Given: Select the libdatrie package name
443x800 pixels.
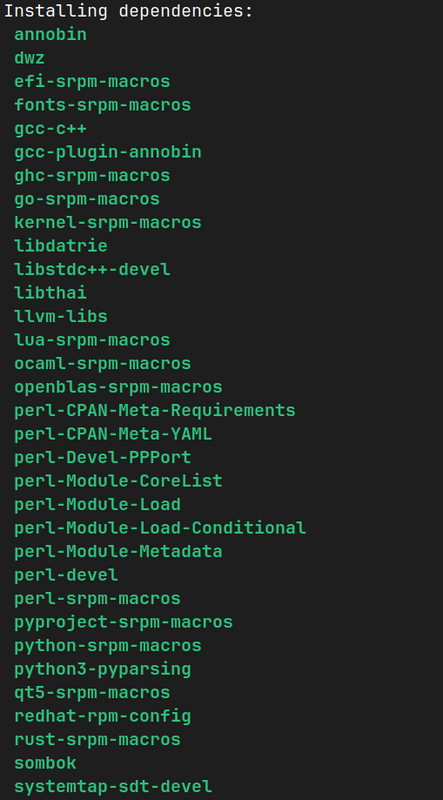Looking at the screenshot, I should [61, 246].
